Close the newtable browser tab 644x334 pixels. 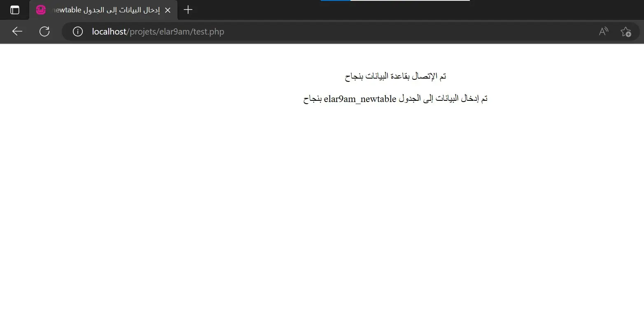pyautogui.click(x=168, y=10)
